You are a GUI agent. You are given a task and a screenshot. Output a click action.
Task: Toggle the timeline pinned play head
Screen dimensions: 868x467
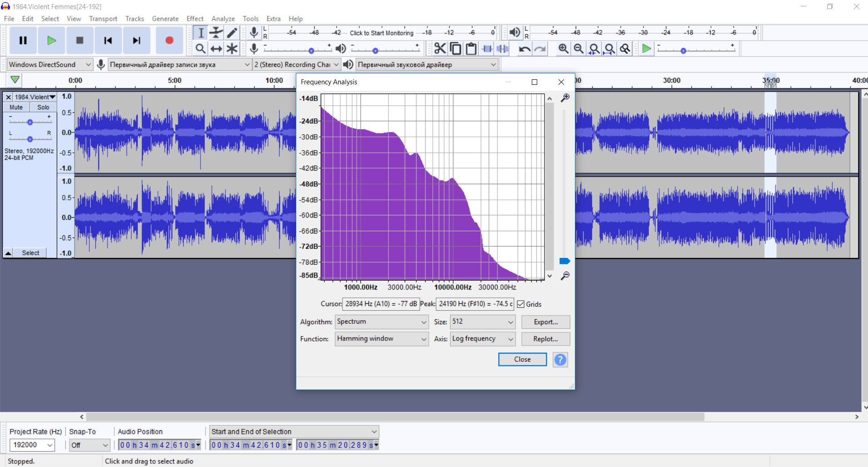pyautogui.click(x=15, y=80)
